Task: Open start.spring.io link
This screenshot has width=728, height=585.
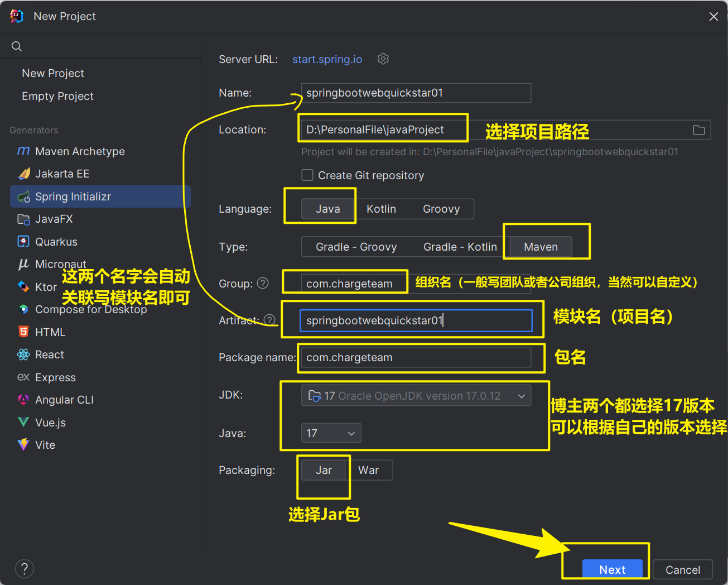Action: tap(327, 59)
